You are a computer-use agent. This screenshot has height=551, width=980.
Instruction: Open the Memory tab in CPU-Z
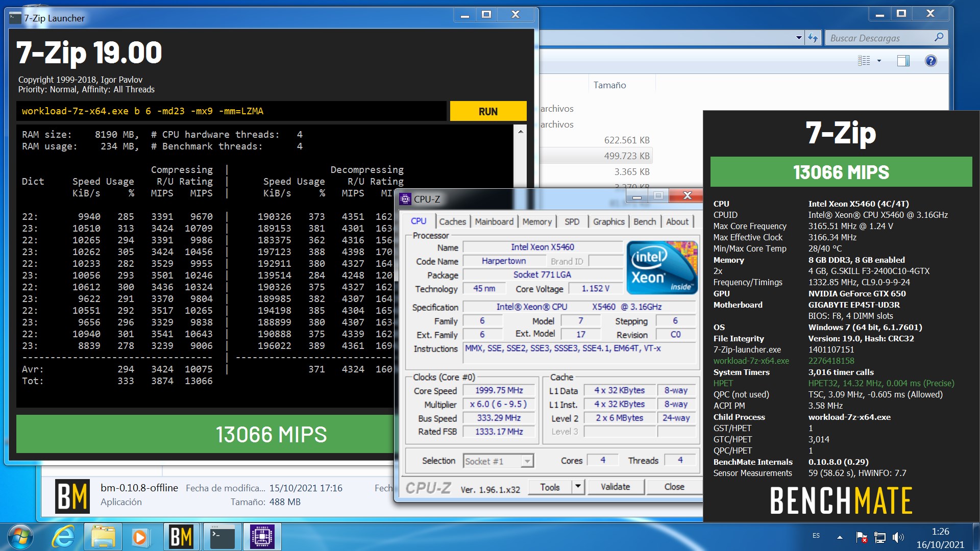click(x=537, y=221)
